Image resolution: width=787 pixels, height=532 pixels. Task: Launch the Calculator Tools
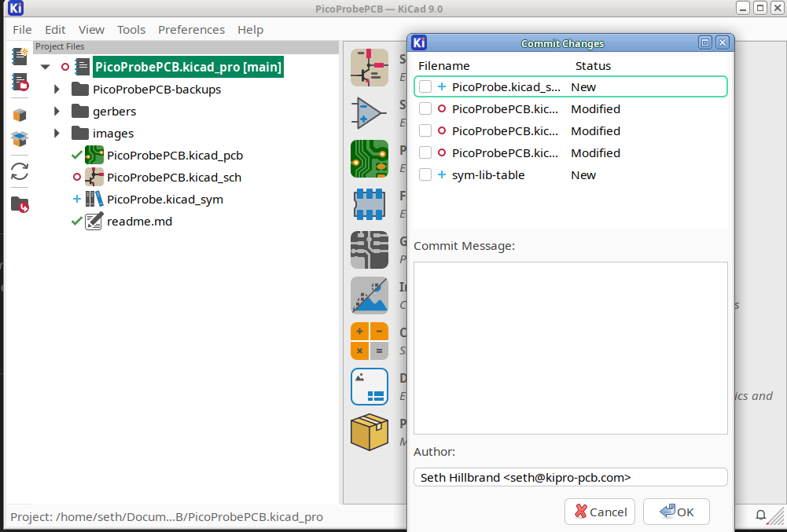pos(370,341)
